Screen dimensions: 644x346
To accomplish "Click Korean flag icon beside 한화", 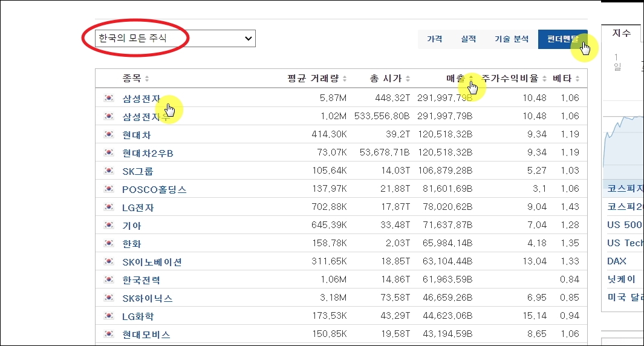I will [x=109, y=243].
